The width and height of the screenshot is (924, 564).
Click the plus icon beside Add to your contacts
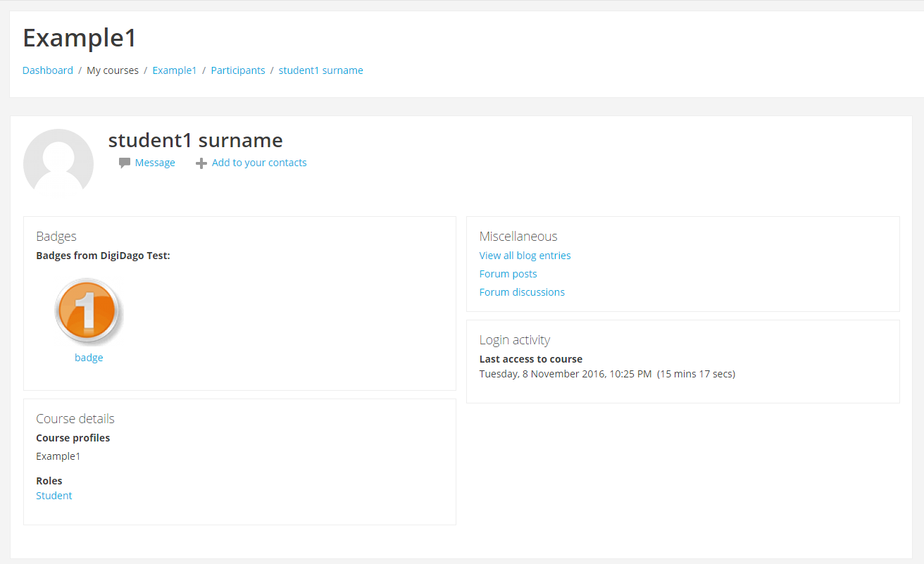(x=201, y=163)
